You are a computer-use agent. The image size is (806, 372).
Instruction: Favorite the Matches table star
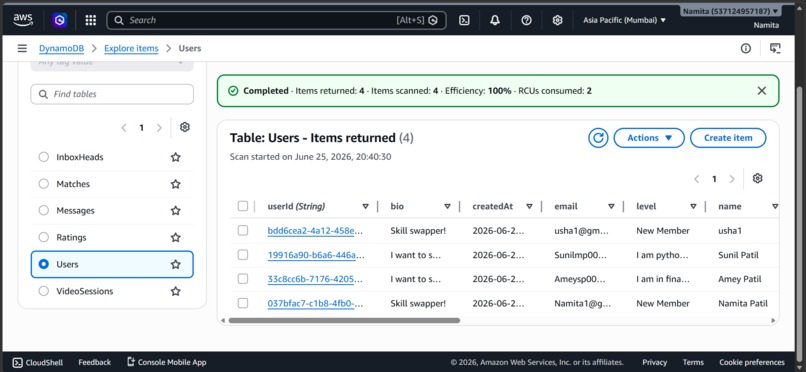point(175,184)
